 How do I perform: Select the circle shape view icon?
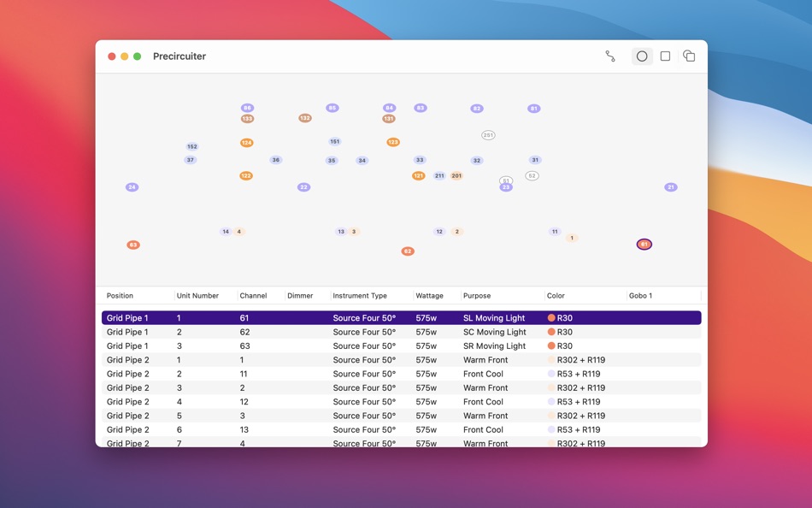[x=642, y=56]
